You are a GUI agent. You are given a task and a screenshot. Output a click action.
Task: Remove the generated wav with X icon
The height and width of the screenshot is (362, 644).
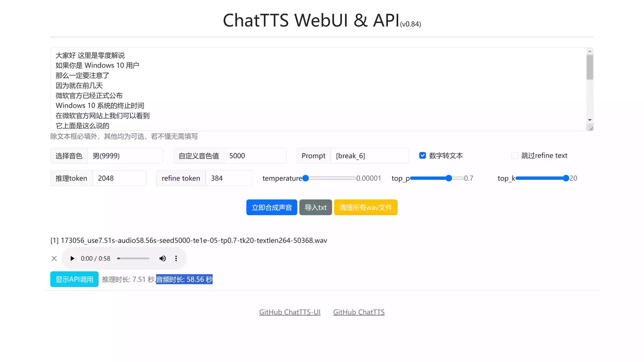tap(54, 258)
